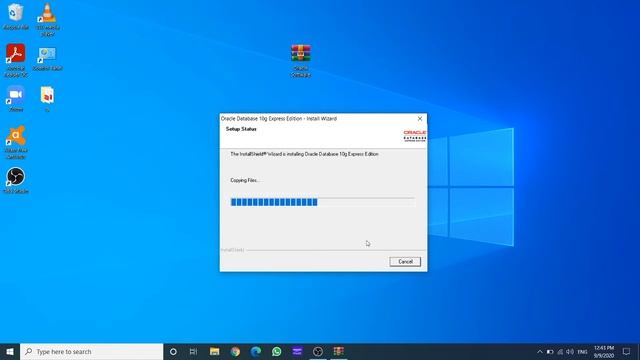The image size is (640, 360).
Task: Select the Zoom desktop shortcut
Action: click(16, 99)
